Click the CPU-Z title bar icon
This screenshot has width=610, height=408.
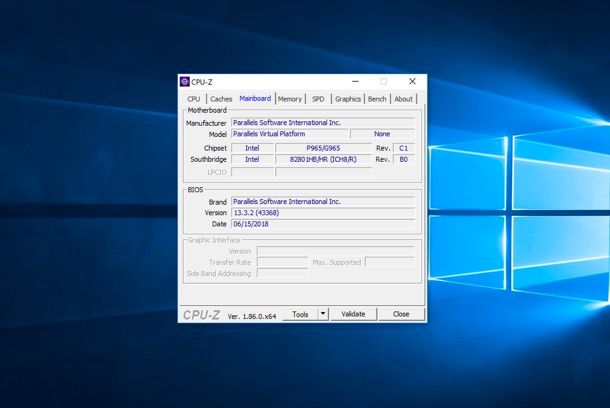click(x=184, y=82)
